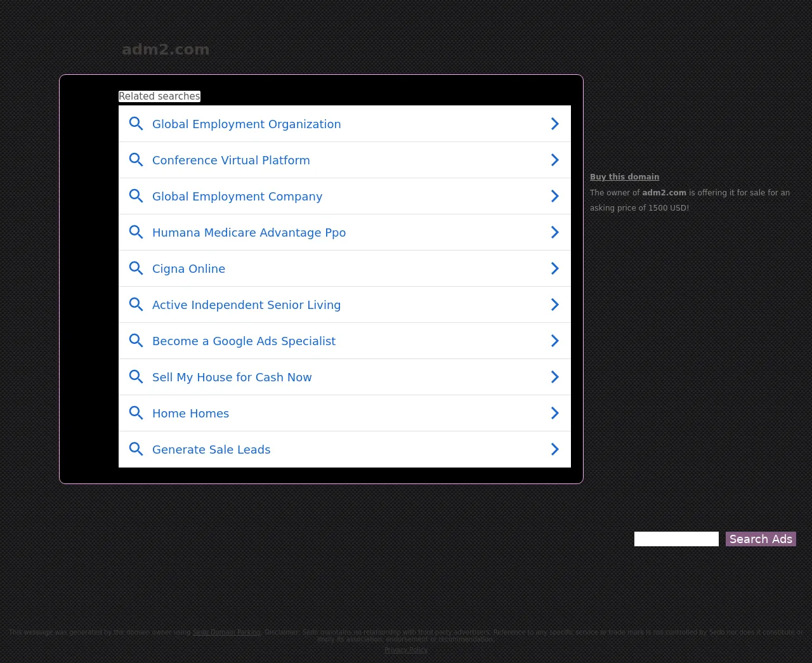Focus the search ads text field
Image resolution: width=812 pixels, height=663 pixels.
(x=676, y=539)
